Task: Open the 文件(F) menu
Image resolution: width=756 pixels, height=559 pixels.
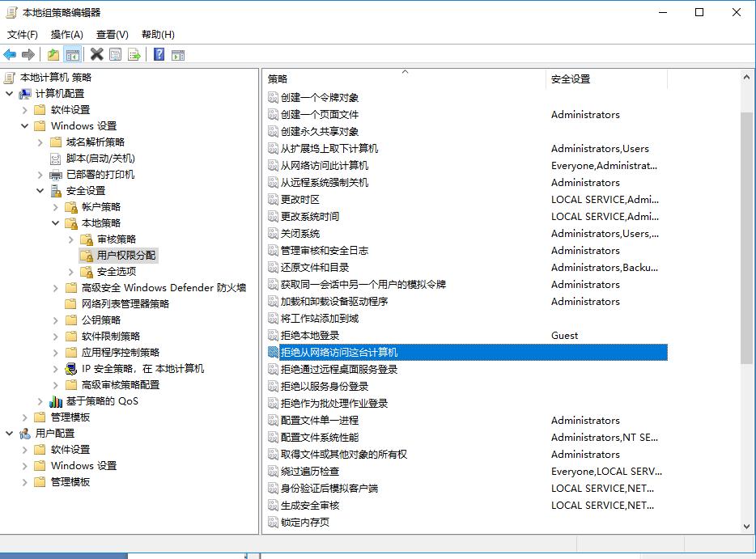Action: 22,34
